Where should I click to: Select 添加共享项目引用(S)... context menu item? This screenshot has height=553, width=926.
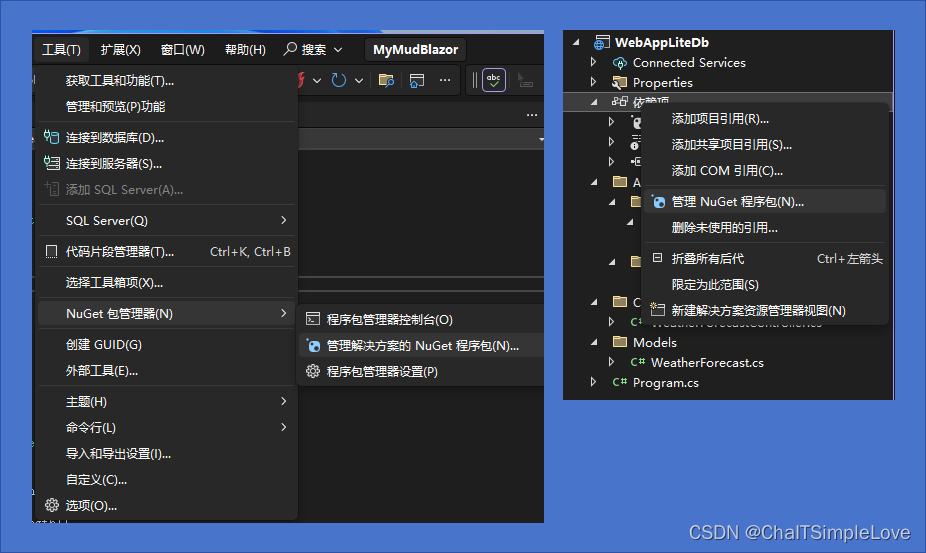pyautogui.click(x=765, y=145)
